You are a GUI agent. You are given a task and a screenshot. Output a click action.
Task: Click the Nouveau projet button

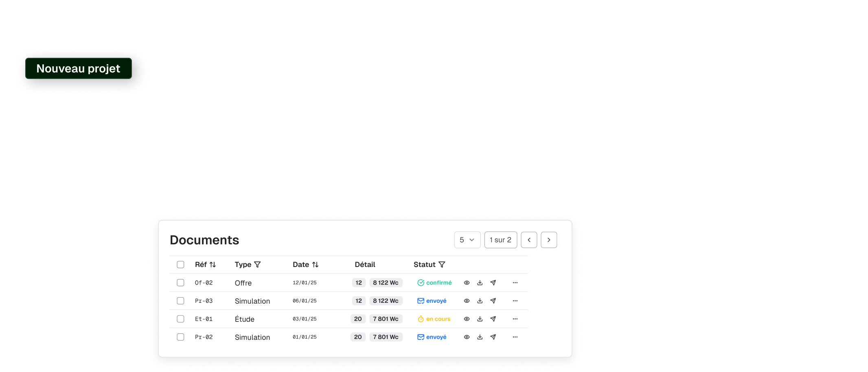click(x=79, y=68)
